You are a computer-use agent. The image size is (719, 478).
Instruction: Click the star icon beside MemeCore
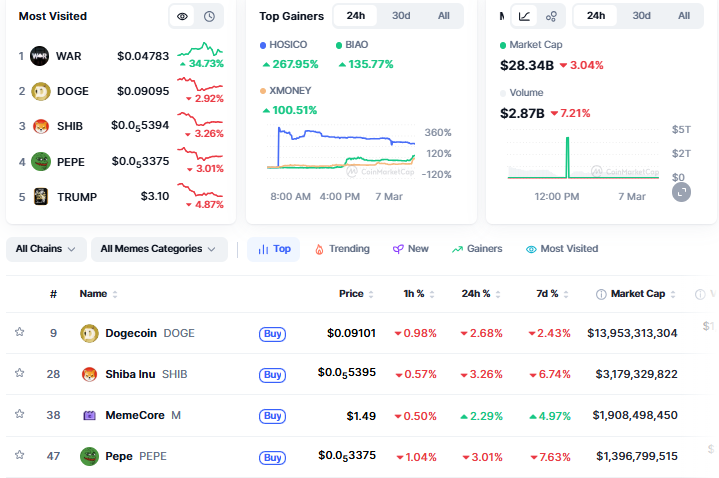[x=19, y=414]
